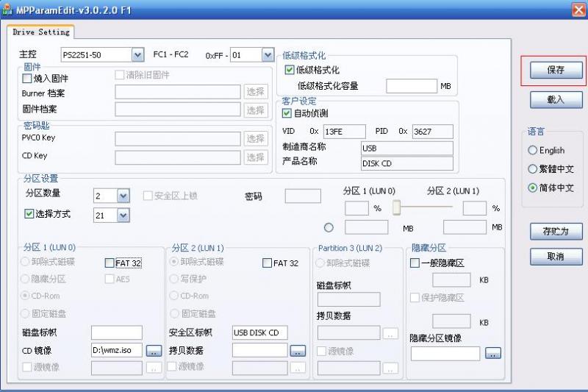This screenshot has height=392, width=588.
Task: Switch to the Drive Setting tab
Action: coord(41,32)
